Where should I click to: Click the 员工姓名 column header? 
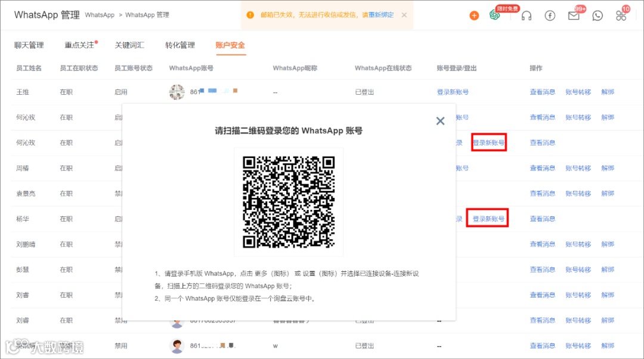click(x=29, y=68)
